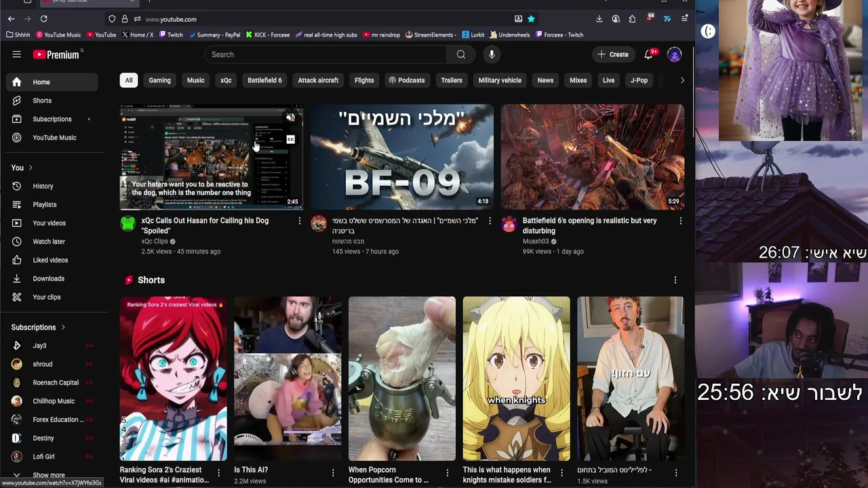Viewport: 868px width, 488px height.
Task: Expand the You section chevron
Action: pos(30,168)
